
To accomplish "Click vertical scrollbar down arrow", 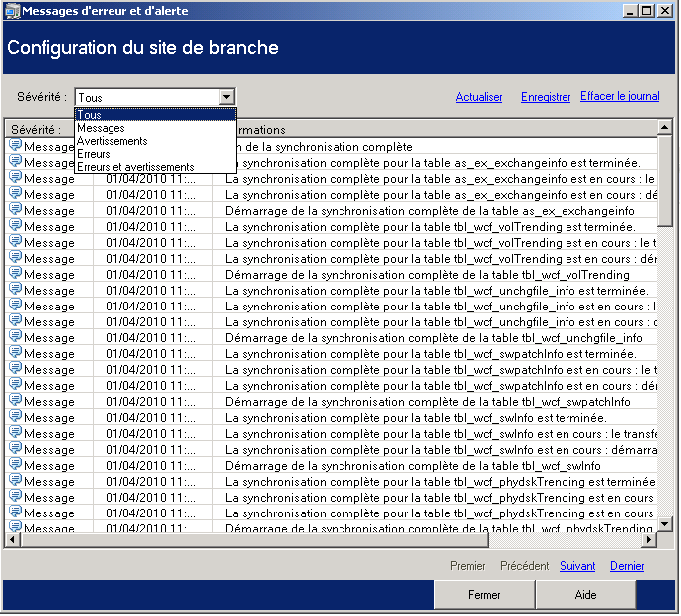I will coord(664,524).
